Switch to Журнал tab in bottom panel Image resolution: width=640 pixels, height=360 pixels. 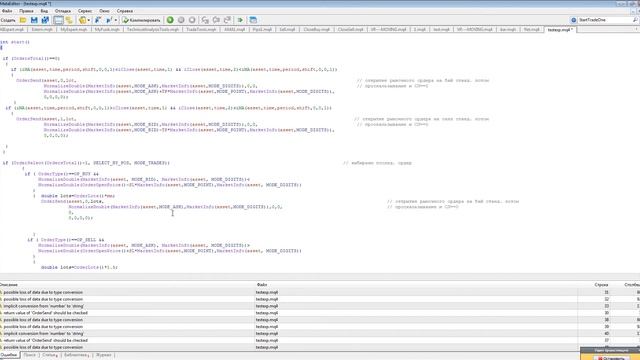click(x=103, y=355)
